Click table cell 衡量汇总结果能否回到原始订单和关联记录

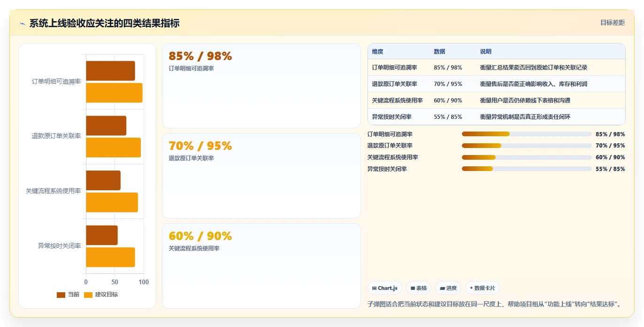[x=534, y=68]
